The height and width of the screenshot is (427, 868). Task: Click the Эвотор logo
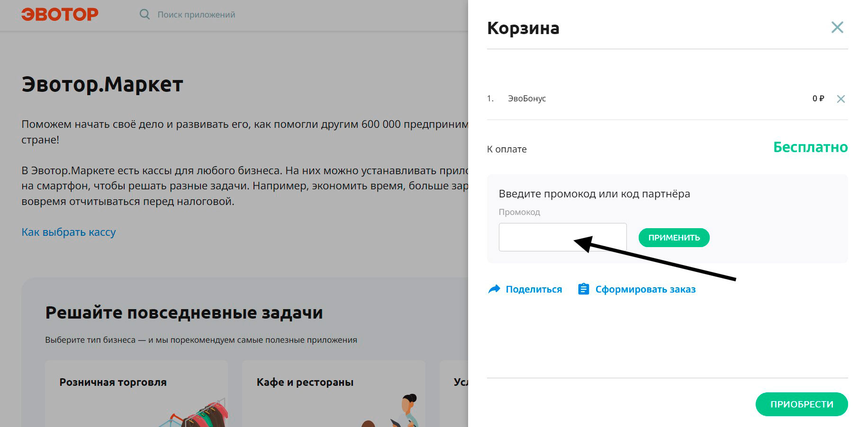point(60,14)
